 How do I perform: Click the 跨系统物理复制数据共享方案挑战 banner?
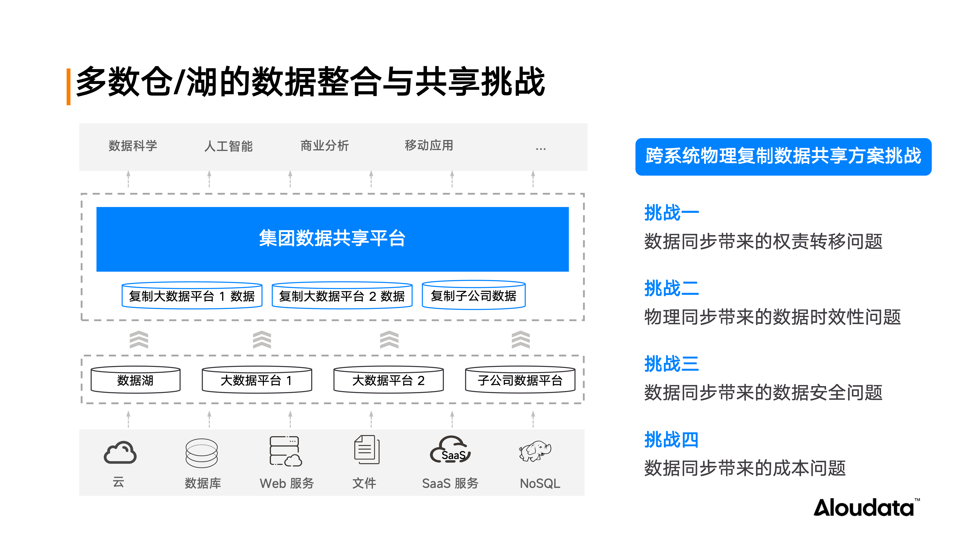point(783,157)
